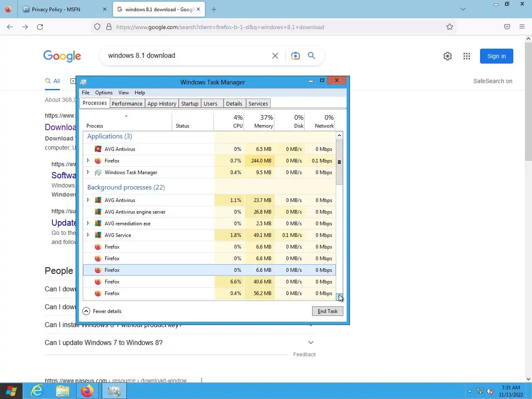Viewport: 532px width, 399px height.
Task: Expand the AVG remediation exe row
Action: click(x=88, y=223)
